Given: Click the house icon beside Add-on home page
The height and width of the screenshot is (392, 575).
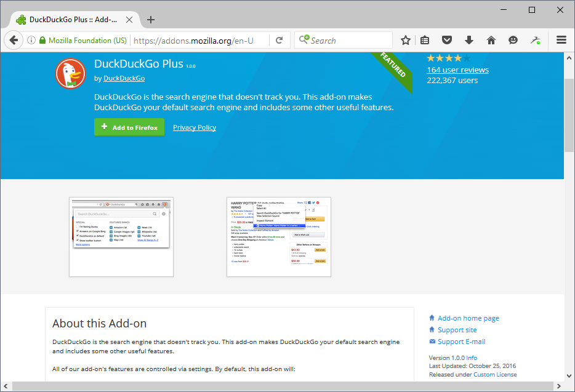Looking at the screenshot, I should 432,318.
